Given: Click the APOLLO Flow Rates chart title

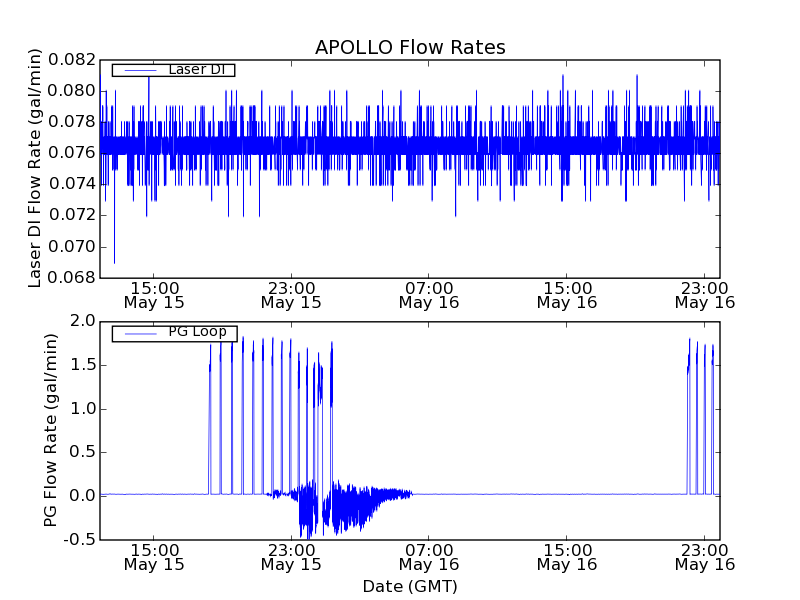Looking at the screenshot, I should pos(410,48).
